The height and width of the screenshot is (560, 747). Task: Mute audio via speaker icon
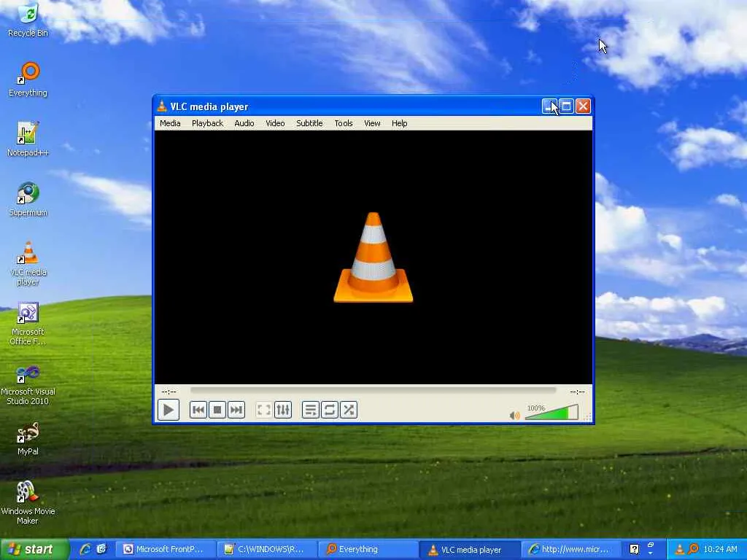[x=514, y=416]
